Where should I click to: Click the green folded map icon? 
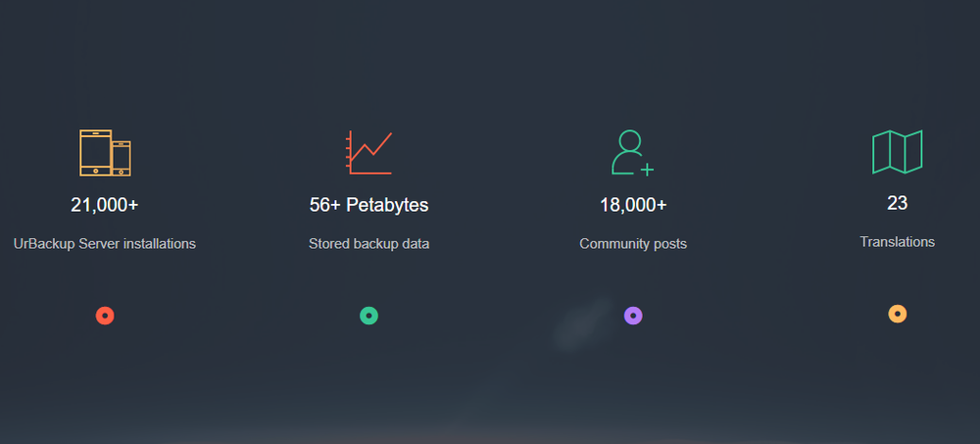[x=897, y=152]
